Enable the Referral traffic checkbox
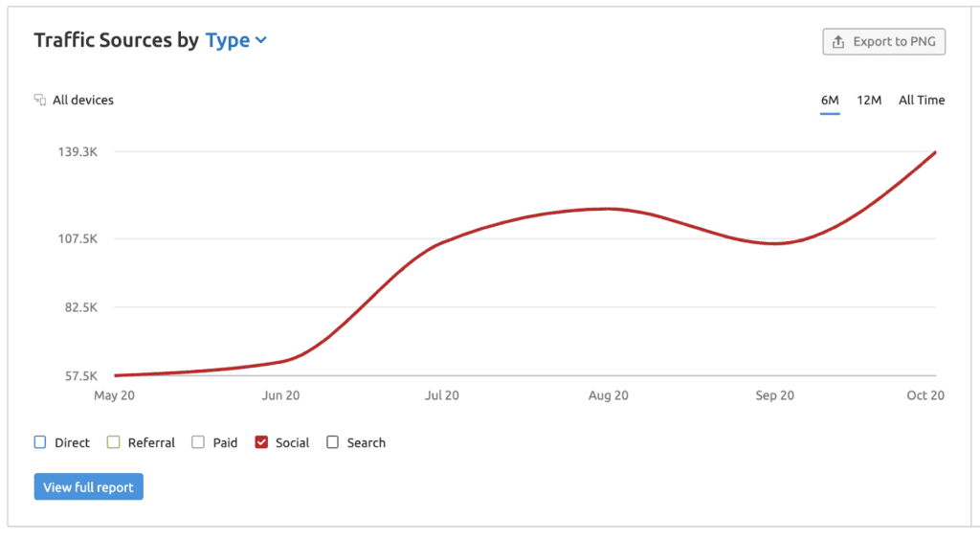Viewport: 980px width, 540px height. (x=113, y=442)
